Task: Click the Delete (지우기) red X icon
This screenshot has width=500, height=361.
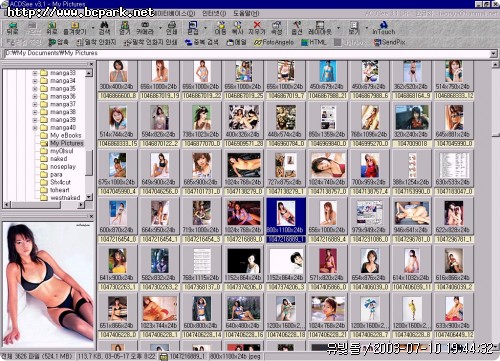Action: 257,28
